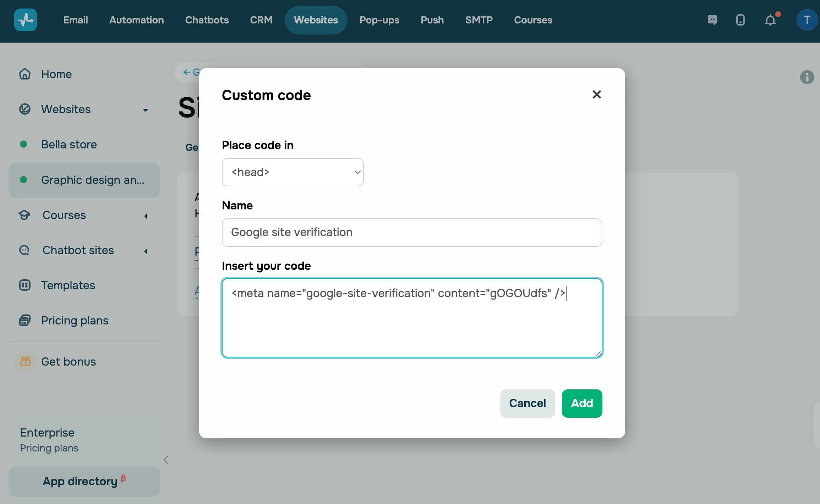The width and height of the screenshot is (820, 504).
Task: Click the Name input field
Action: coord(412,232)
